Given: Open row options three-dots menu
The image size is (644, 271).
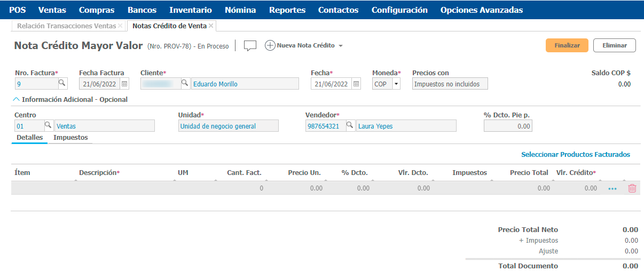Looking at the screenshot, I should (612, 188).
